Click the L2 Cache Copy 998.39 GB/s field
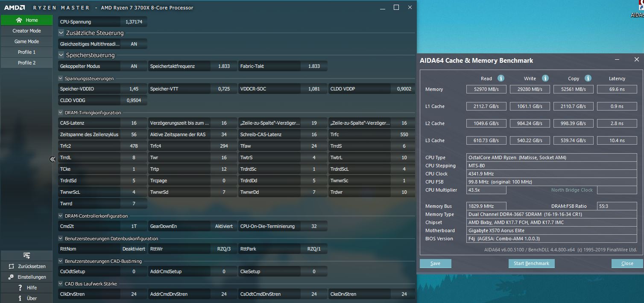 [x=574, y=123]
